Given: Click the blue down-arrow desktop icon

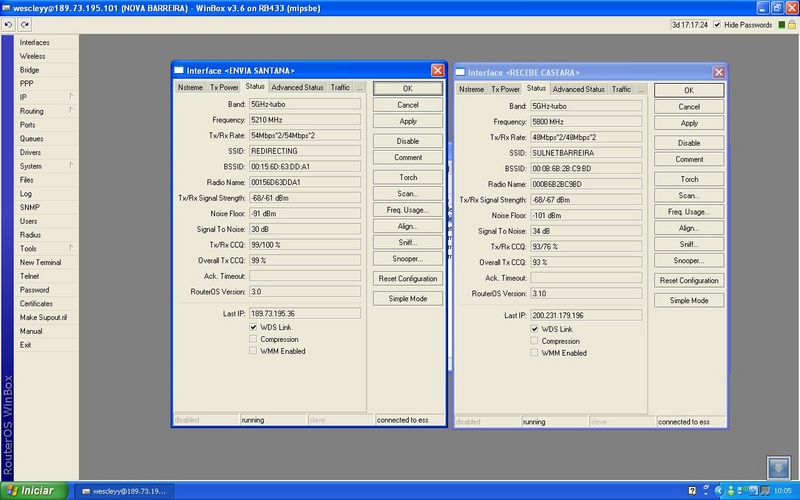Looking at the screenshot, I should [x=779, y=468].
